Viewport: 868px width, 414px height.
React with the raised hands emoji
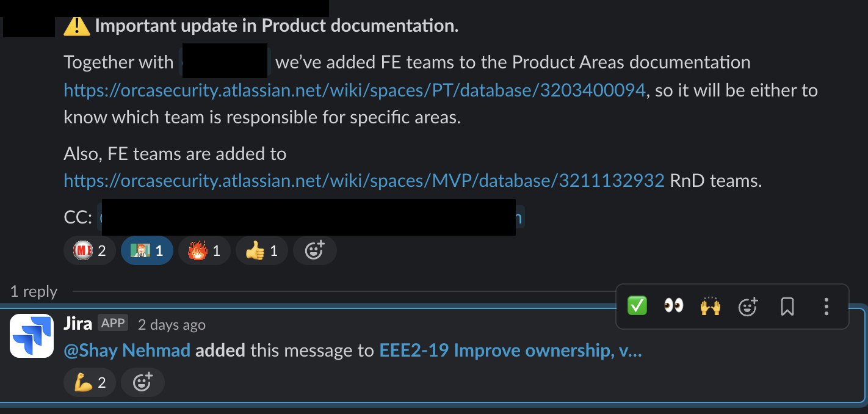[711, 306]
